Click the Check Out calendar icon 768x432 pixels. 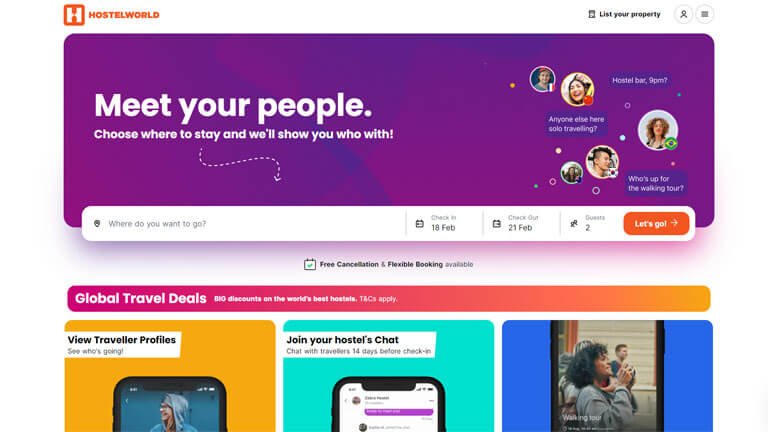point(497,223)
